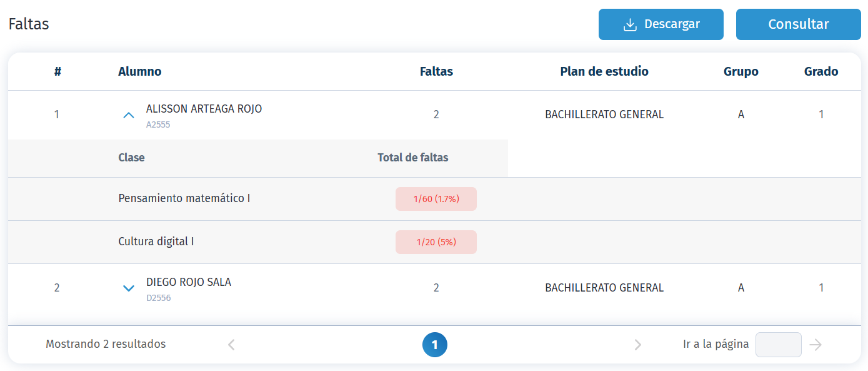Viewport: 868px width, 371px height.
Task: Click the right pagination arrow
Action: click(637, 344)
